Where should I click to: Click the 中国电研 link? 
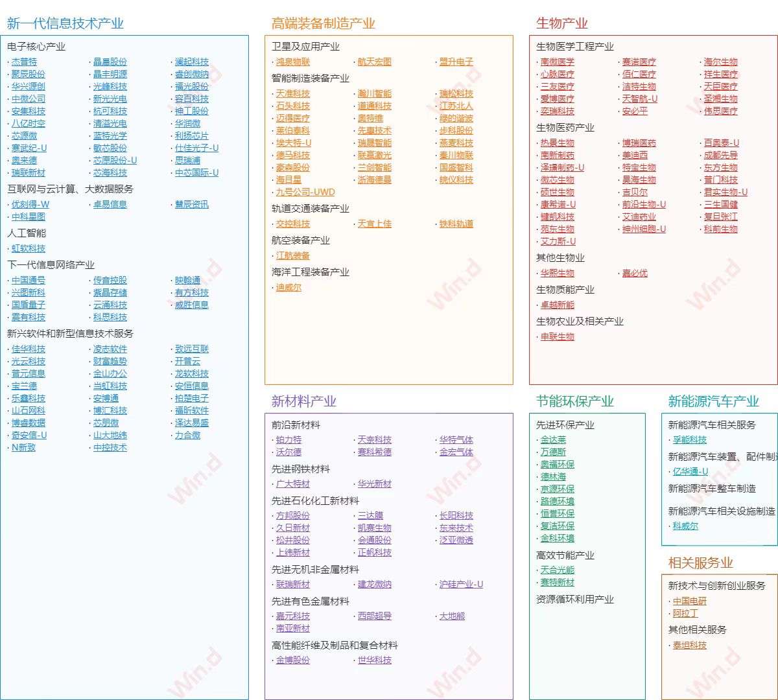click(690, 601)
